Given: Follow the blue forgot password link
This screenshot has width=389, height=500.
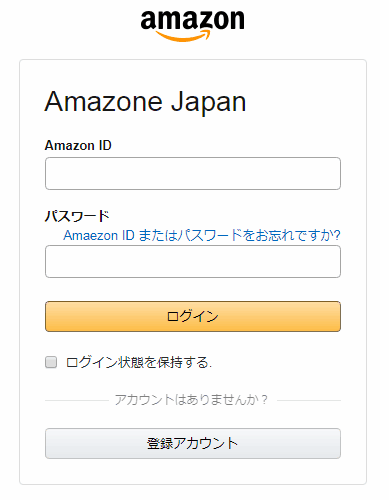Looking at the screenshot, I should (202, 235).
